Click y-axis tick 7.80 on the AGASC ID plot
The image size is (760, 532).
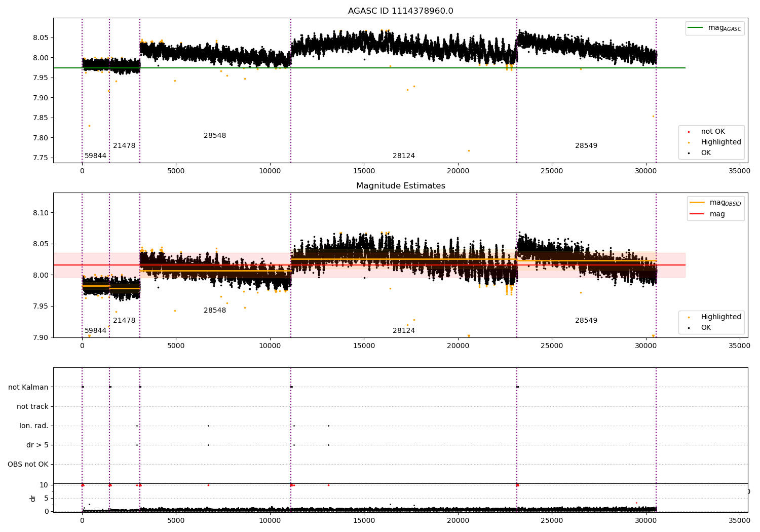pyautogui.click(x=41, y=138)
